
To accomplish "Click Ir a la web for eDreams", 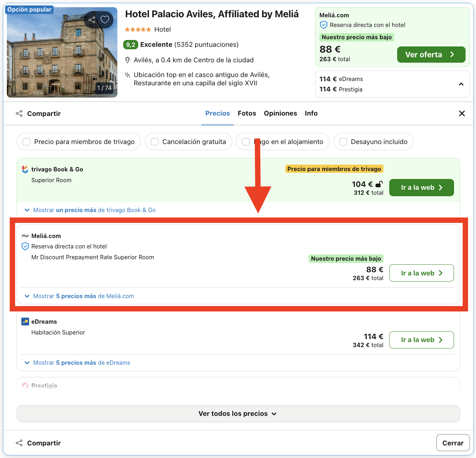I will coord(421,340).
